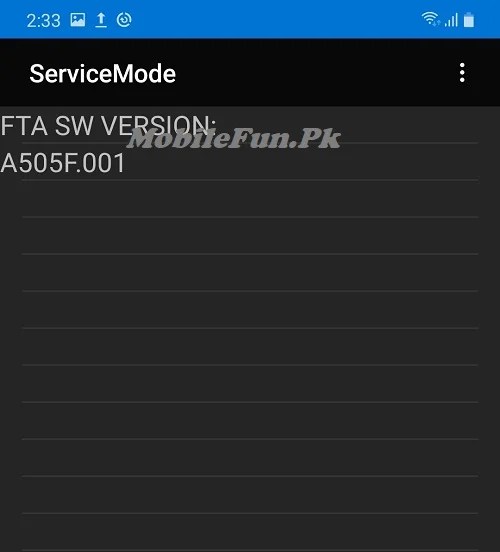
Task: Tap the bottom-most empty list row
Action: [x=250, y=532]
